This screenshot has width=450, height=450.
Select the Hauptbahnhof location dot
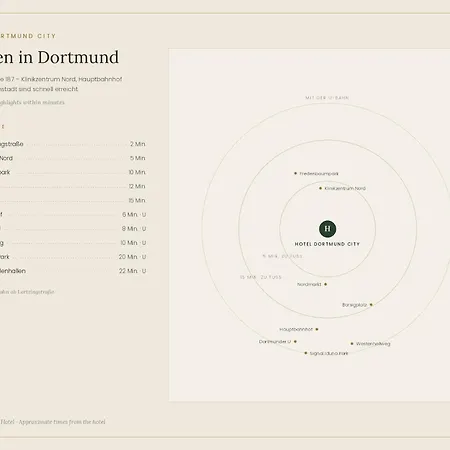tap(317, 329)
